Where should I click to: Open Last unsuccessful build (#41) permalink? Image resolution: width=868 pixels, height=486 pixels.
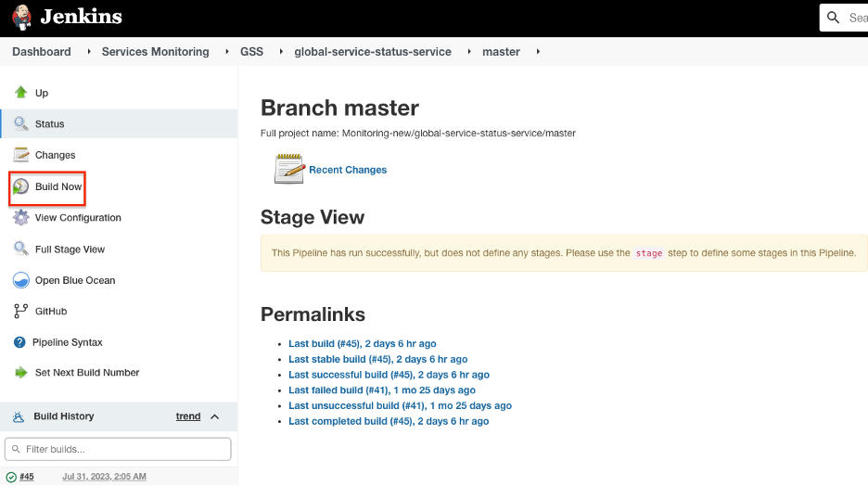pos(400,405)
